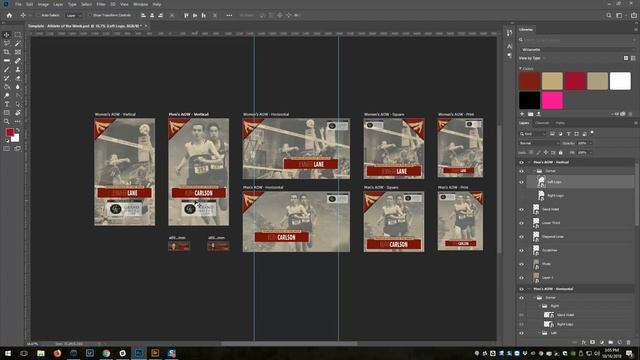Screen dimensions: 640x360
Task: Pick the hot pink library color swatch
Action: coord(552,100)
